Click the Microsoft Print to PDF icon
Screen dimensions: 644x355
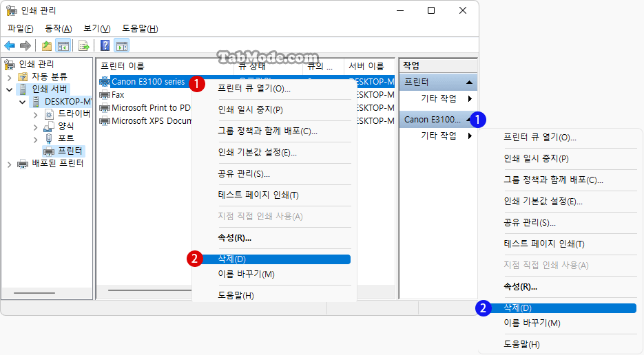105,108
